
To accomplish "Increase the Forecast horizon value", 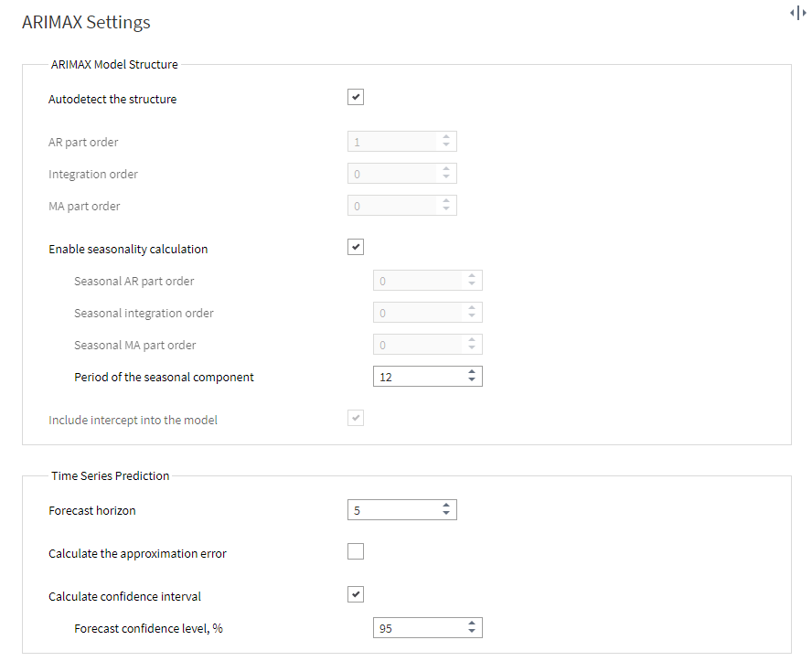I will click(x=446, y=506).
